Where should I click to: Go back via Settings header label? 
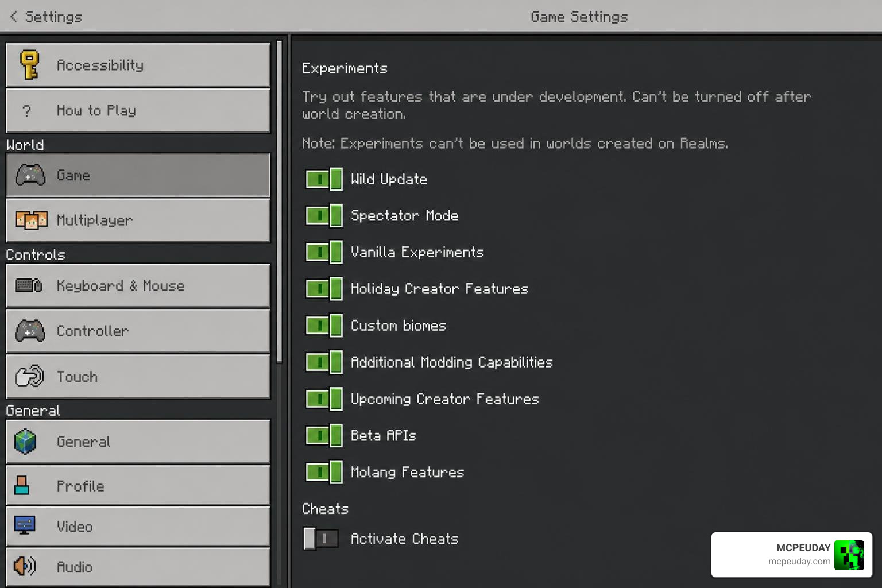tap(53, 17)
